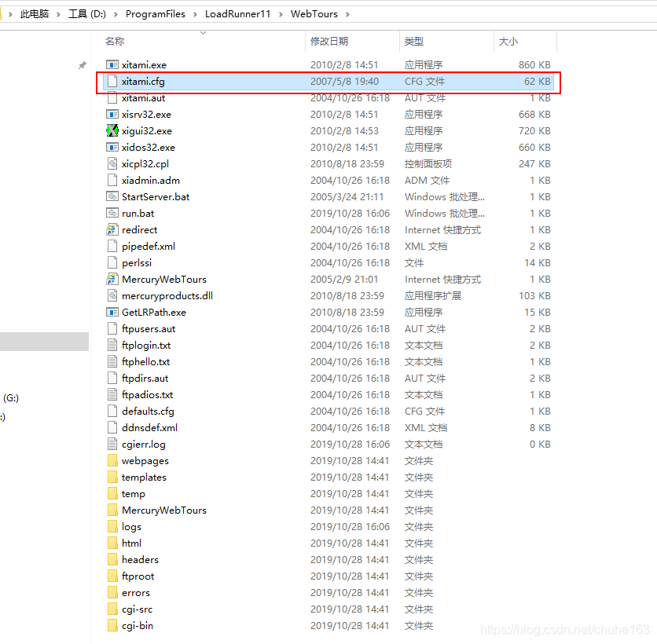Click the grey highlighted navigation pane item
Viewport: 657px width, 644px height.
coord(45,342)
